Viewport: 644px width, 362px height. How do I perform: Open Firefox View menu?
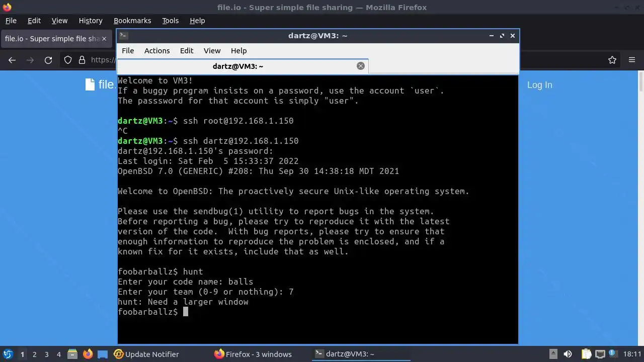click(59, 21)
